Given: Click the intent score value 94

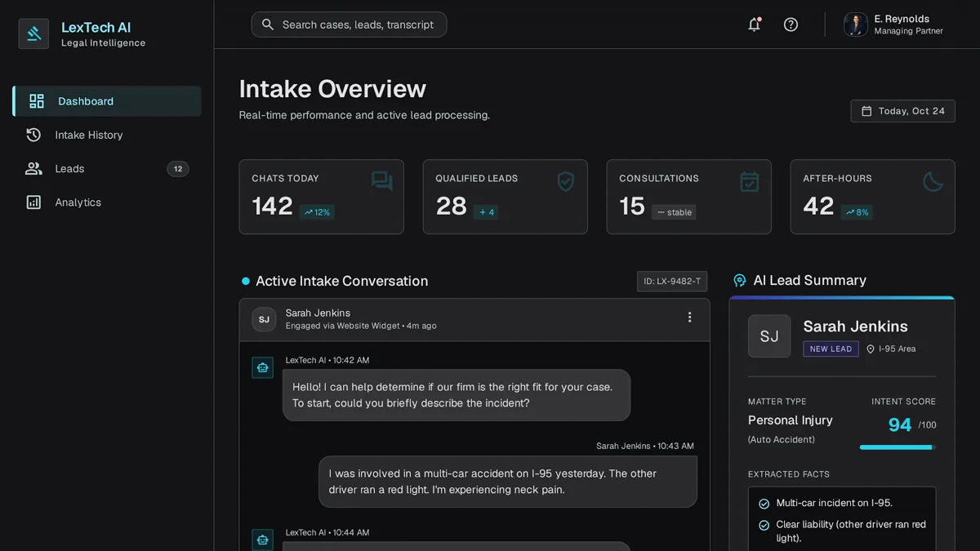Looking at the screenshot, I should tap(900, 424).
